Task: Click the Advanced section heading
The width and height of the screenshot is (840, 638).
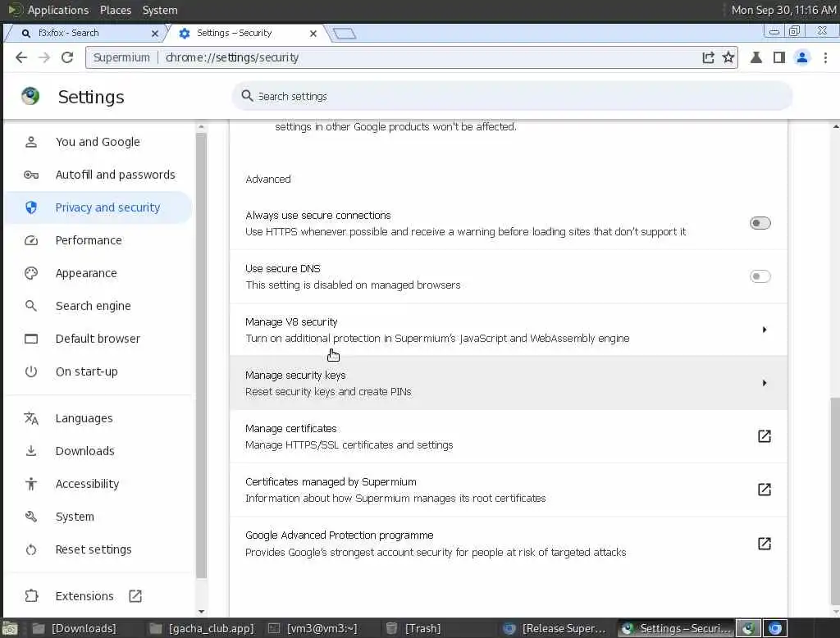Action: point(268,179)
